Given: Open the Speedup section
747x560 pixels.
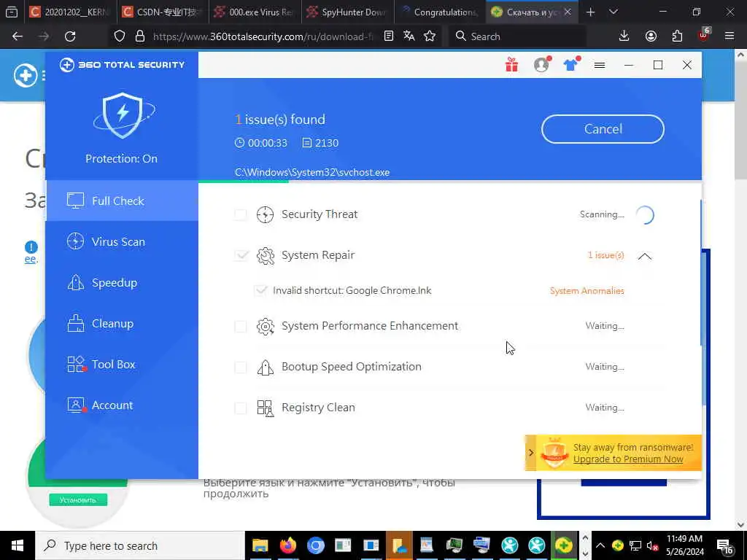Looking at the screenshot, I should point(122,283).
